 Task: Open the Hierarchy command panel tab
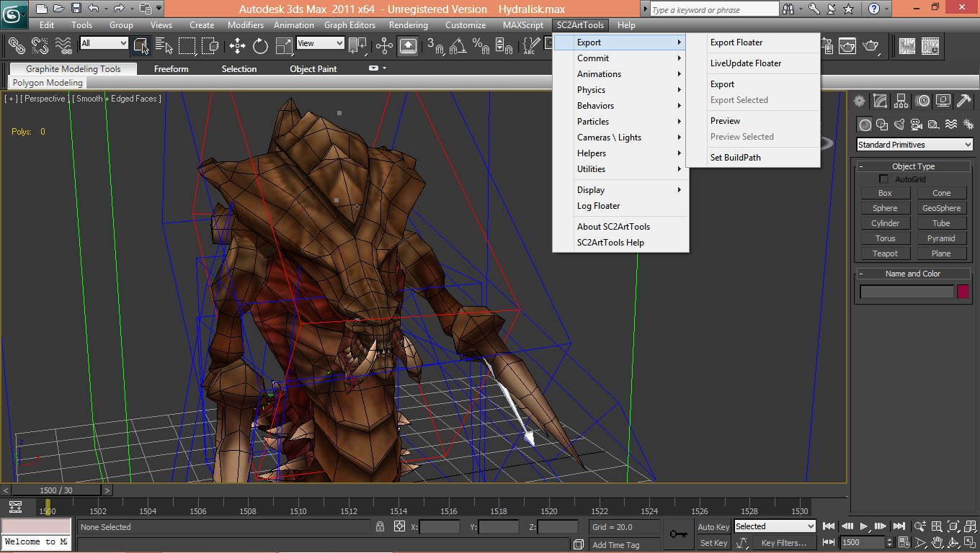901,101
